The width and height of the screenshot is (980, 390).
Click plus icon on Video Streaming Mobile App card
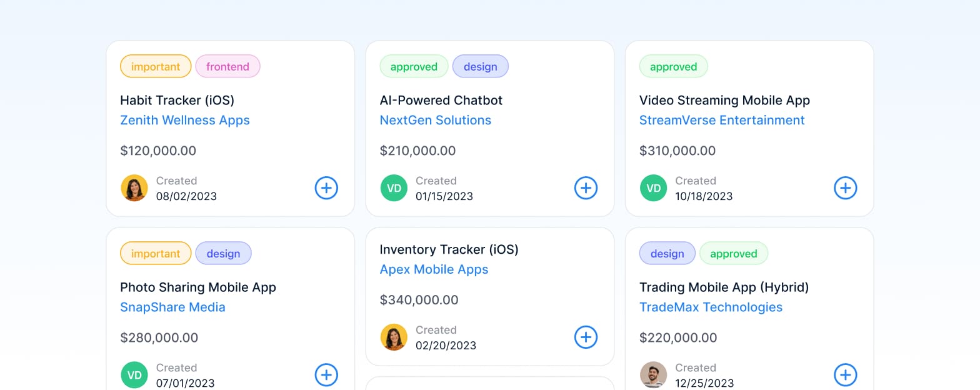[x=846, y=188]
